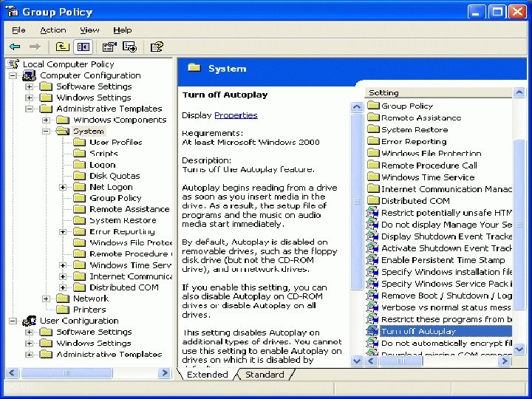Select the Disk Quotas tree item

[x=115, y=176]
